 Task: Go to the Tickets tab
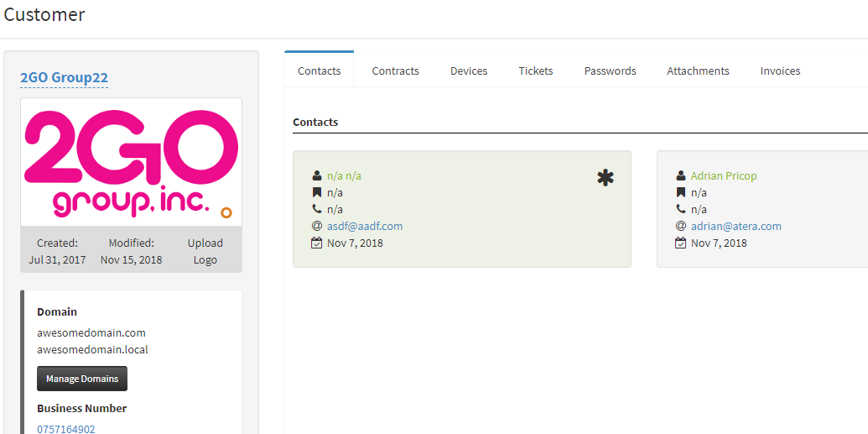[x=536, y=71]
